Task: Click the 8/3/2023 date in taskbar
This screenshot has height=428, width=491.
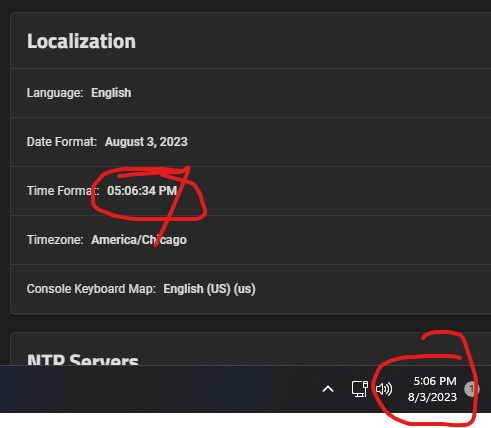Action: (432, 397)
